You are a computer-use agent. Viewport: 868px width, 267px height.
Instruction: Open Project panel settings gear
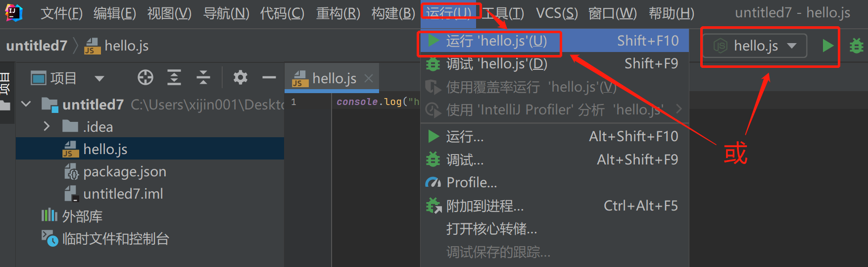(241, 78)
